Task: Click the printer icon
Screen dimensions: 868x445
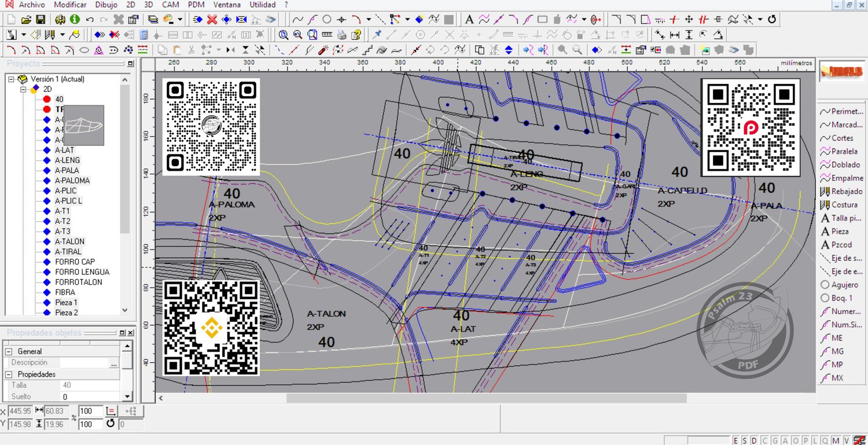Action: click(341, 35)
